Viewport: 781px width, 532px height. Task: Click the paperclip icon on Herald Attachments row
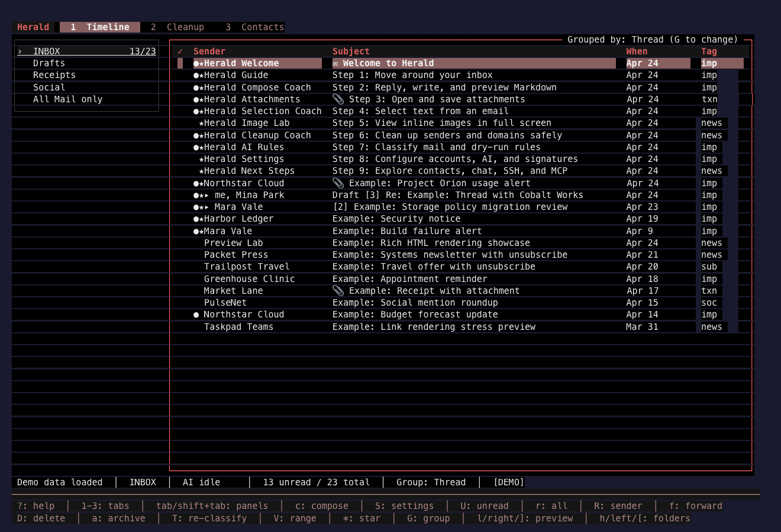pos(338,99)
